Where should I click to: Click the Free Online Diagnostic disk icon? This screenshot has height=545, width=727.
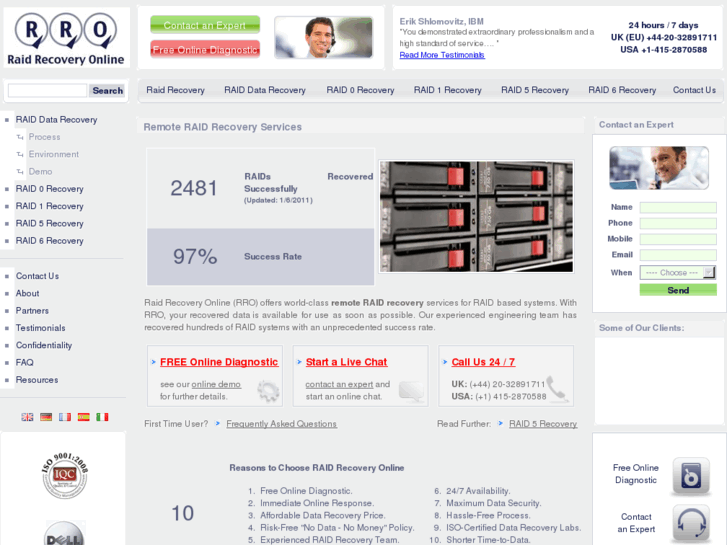click(691, 476)
